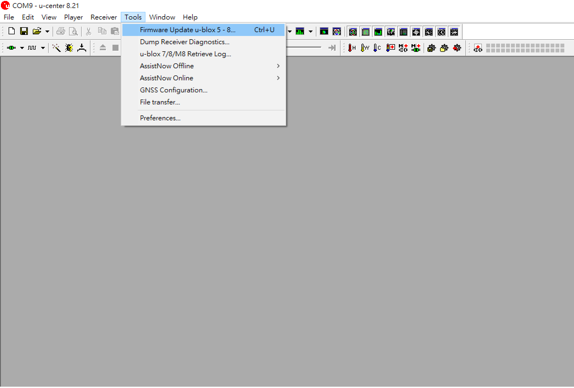The width and height of the screenshot is (574, 388).
Task: Click the u-blox logo in the title bar
Action: point(5,5)
